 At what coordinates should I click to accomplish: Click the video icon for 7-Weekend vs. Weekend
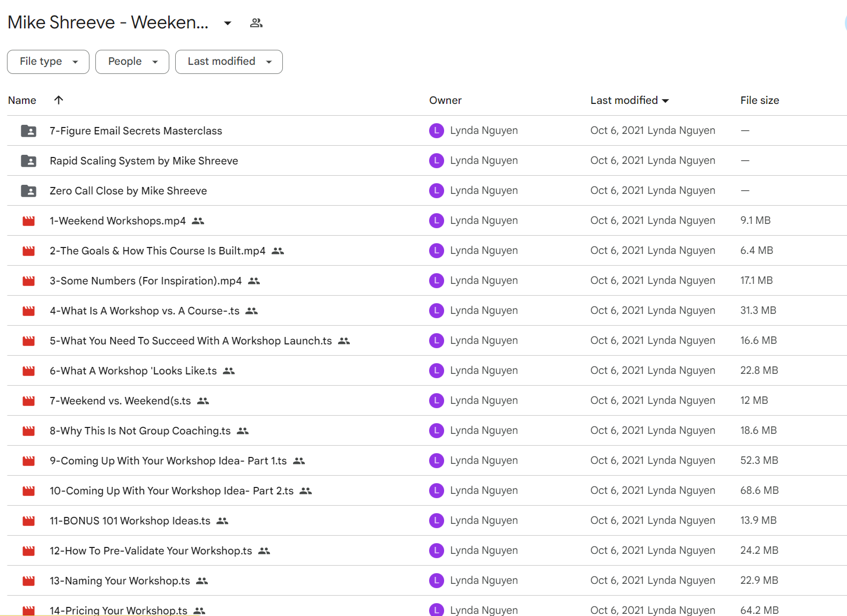pyautogui.click(x=28, y=401)
